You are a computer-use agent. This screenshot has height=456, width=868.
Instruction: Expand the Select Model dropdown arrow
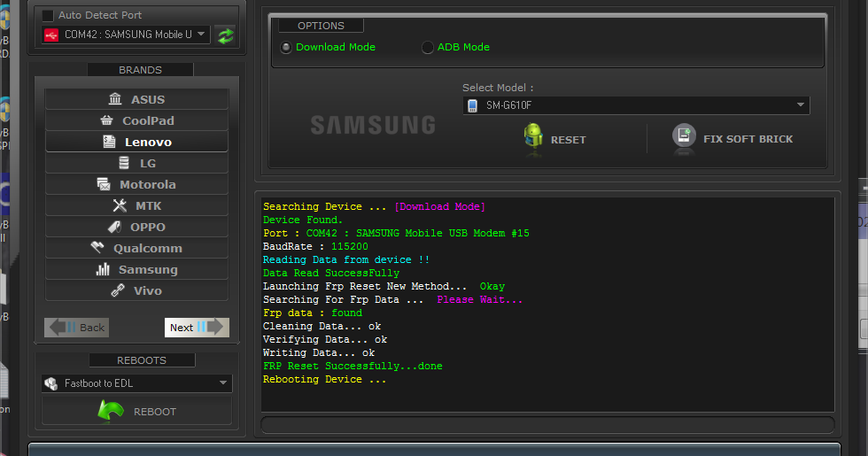coord(801,105)
